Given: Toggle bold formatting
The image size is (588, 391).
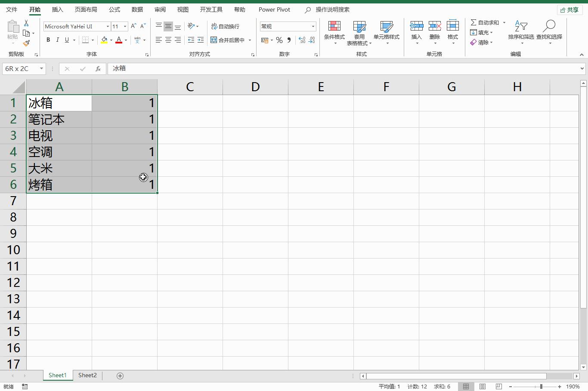Looking at the screenshot, I should pos(48,40).
